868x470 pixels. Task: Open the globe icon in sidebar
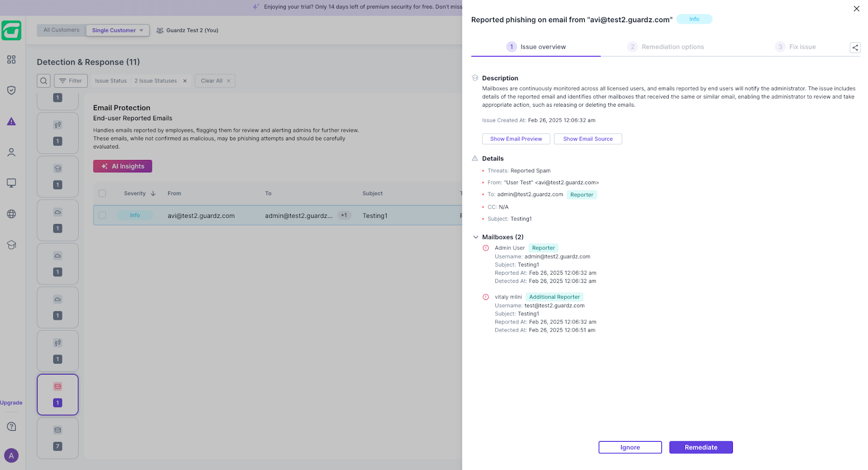click(11, 214)
